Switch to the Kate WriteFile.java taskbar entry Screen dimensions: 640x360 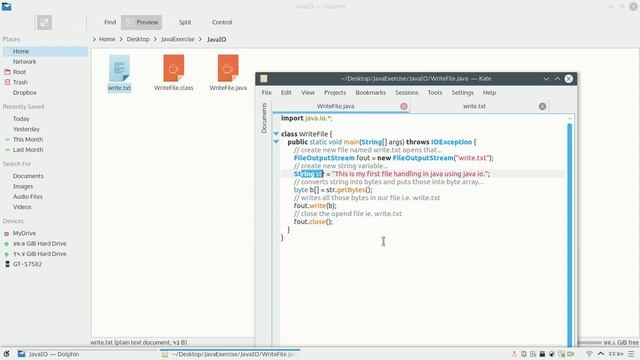pos(229,354)
